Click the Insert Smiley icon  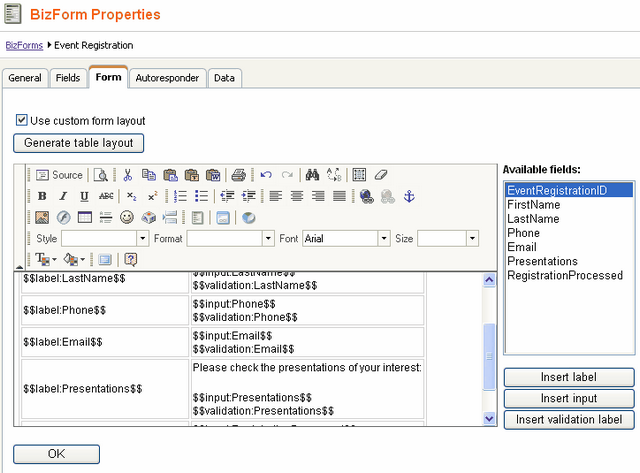pyautogui.click(x=127, y=218)
